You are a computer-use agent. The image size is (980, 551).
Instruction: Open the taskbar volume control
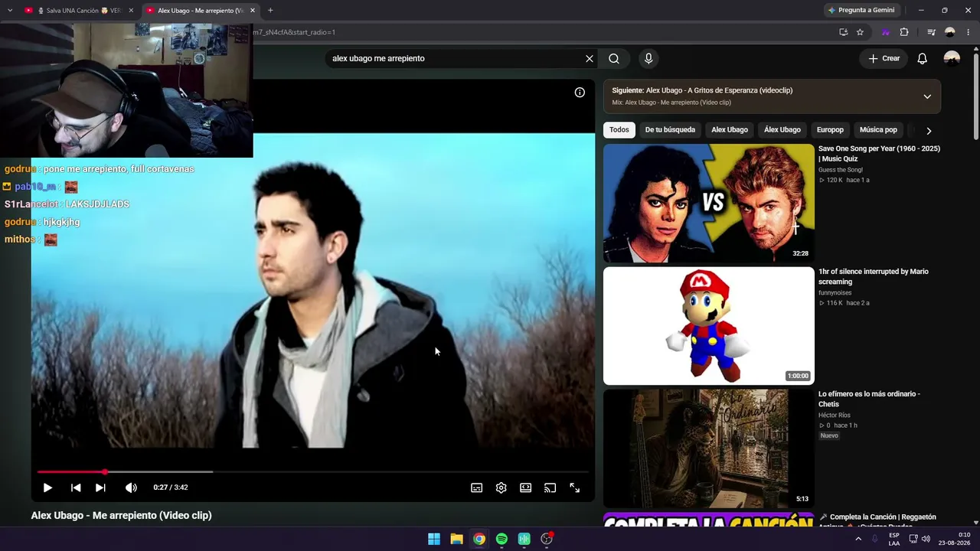pos(926,539)
